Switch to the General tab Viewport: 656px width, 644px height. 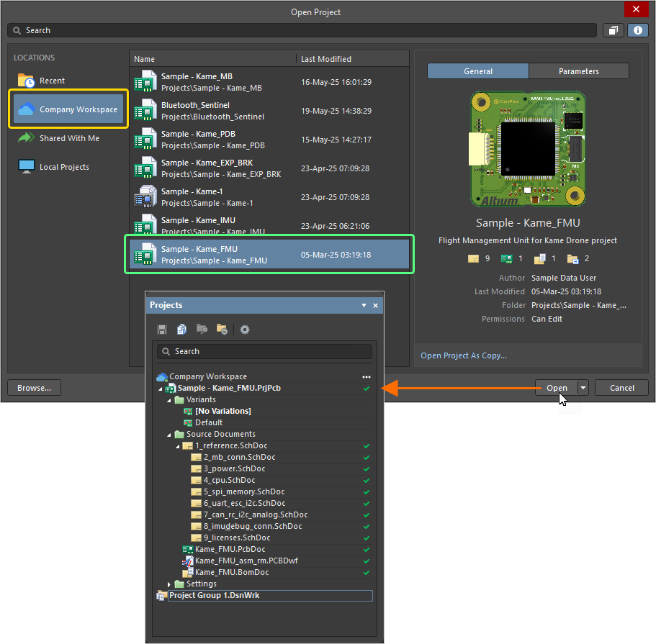477,71
